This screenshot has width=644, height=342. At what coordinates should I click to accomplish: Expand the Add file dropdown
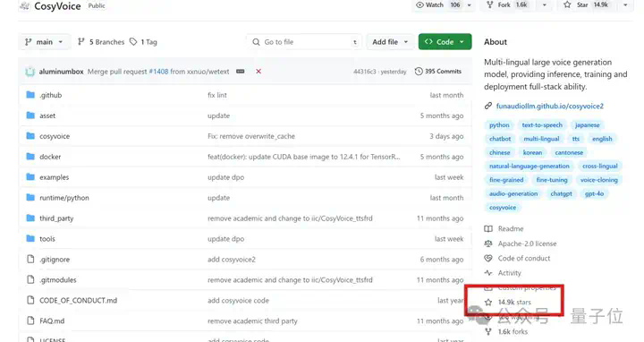pos(389,41)
